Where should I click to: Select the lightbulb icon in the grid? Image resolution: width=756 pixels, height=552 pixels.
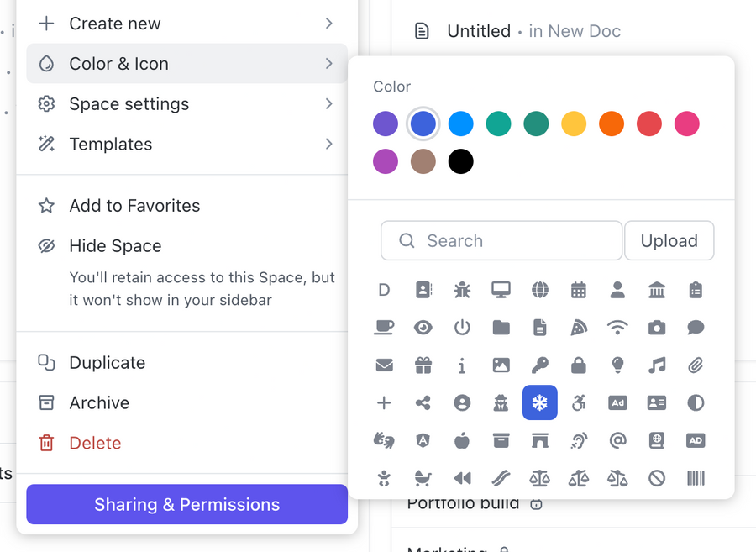(617, 365)
